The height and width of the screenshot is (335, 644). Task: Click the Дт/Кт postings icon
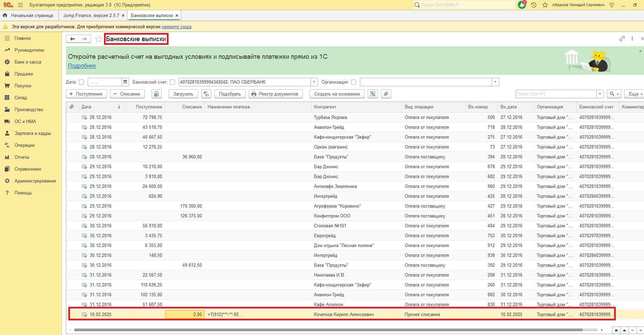coord(206,94)
